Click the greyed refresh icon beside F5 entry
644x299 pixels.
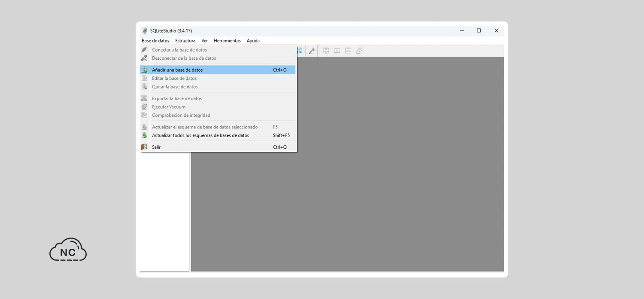pos(144,127)
